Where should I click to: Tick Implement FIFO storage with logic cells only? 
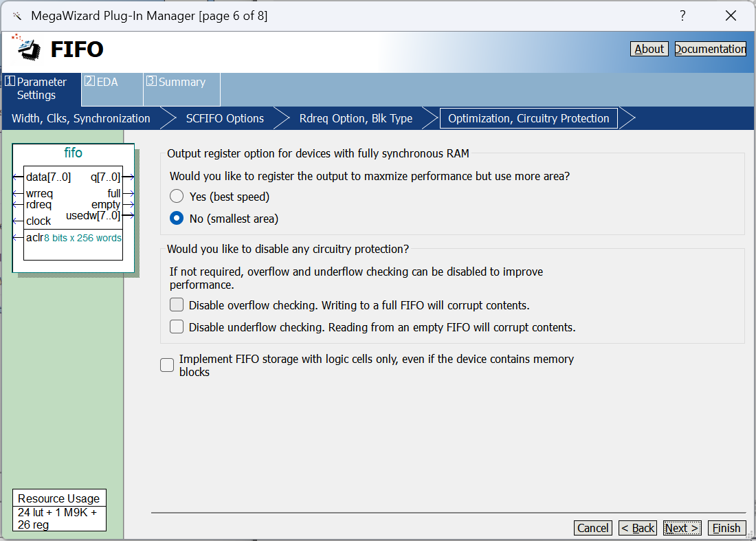point(167,365)
